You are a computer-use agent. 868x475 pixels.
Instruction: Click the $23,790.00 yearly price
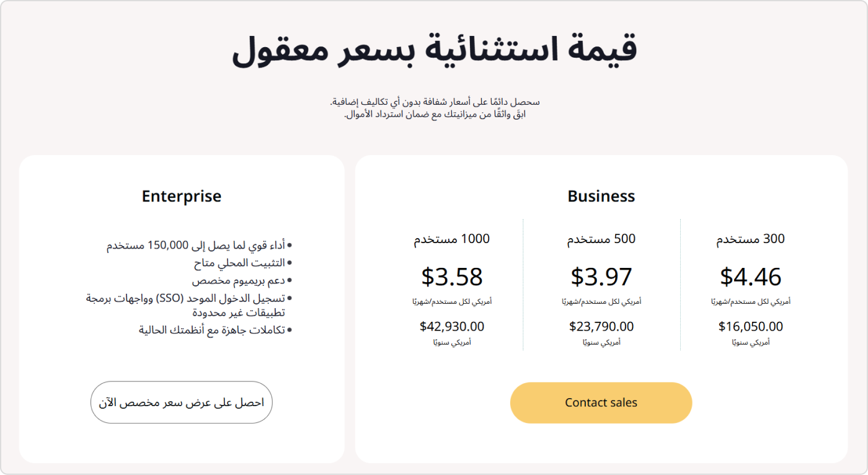tap(601, 326)
